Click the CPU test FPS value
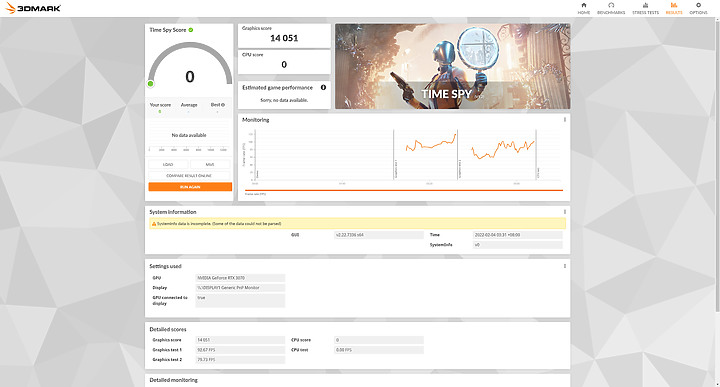Image resolution: width=720 pixels, height=387 pixels. (x=379, y=350)
